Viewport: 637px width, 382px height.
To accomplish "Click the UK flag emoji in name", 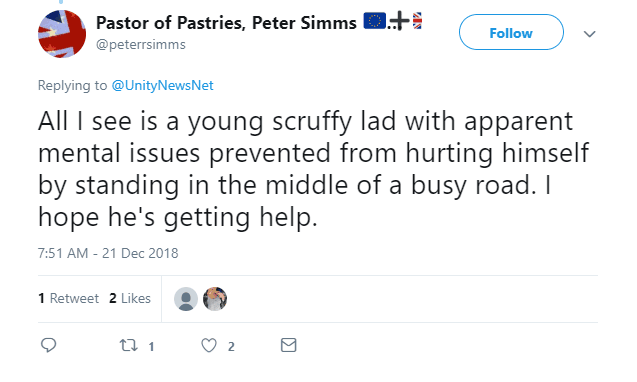I will pos(417,21).
